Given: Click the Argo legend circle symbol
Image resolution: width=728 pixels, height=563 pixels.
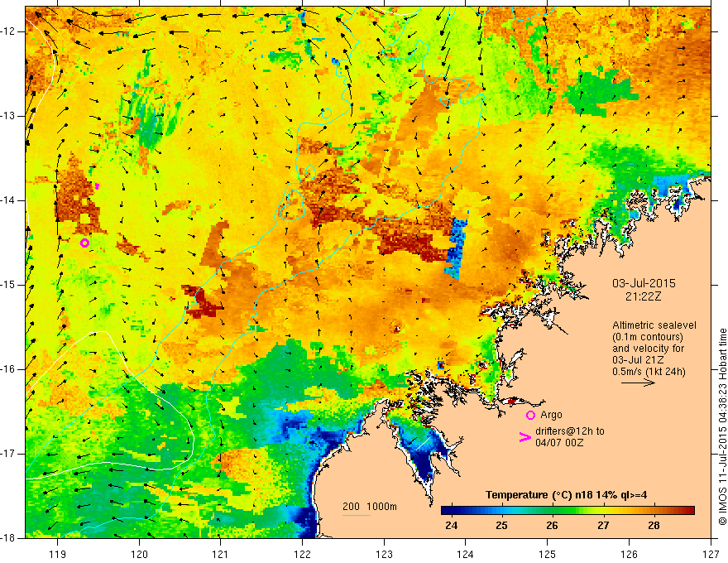Looking at the screenshot, I should [x=530, y=415].
